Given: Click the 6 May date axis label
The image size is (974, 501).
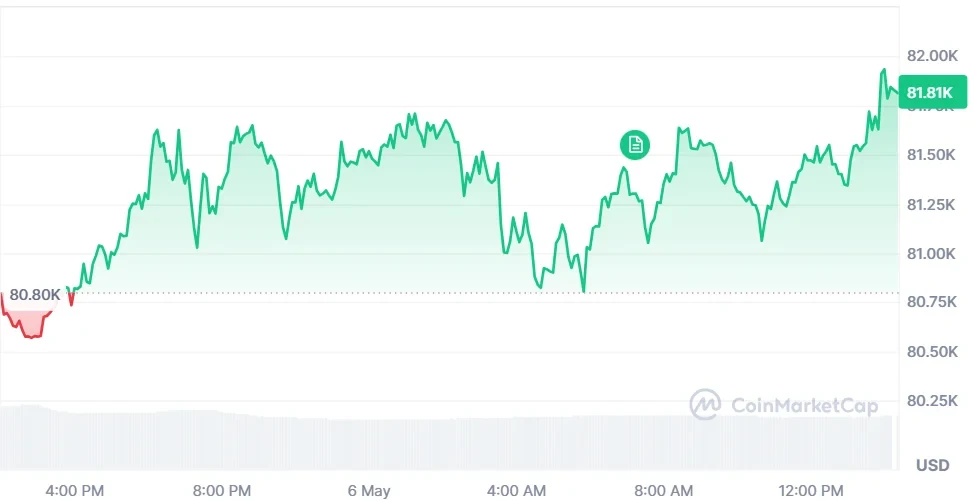Looking at the screenshot, I should coord(369,490).
